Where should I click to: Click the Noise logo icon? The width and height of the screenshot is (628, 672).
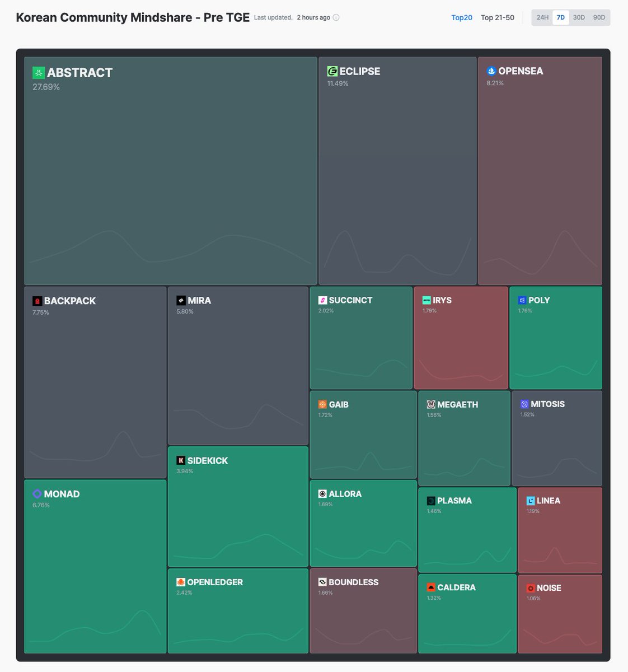pos(531,588)
